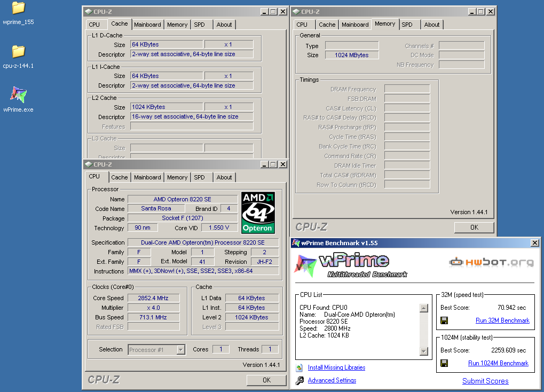Image resolution: width=544 pixels, height=392 pixels.
Task: Click the Memory Size 1024 MBytes field
Action: (352, 55)
